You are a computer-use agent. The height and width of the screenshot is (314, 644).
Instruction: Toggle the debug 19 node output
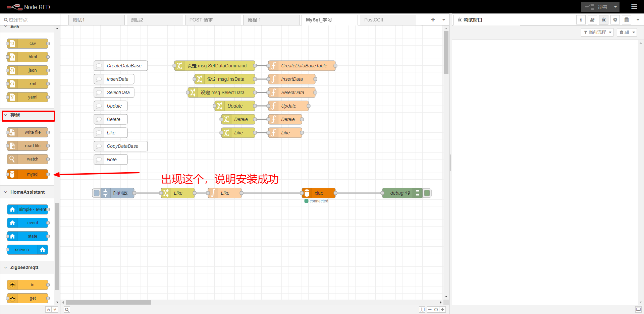pyautogui.click(x=427, y=193)
